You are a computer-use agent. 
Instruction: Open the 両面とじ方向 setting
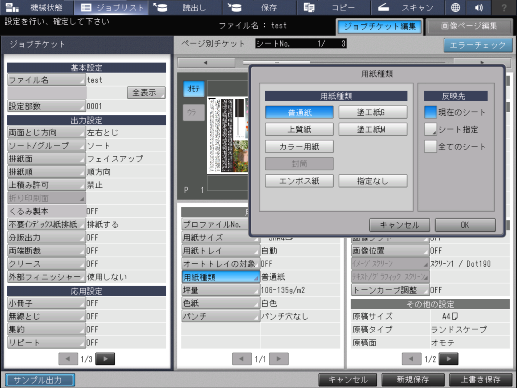click(x=46, y=132)
